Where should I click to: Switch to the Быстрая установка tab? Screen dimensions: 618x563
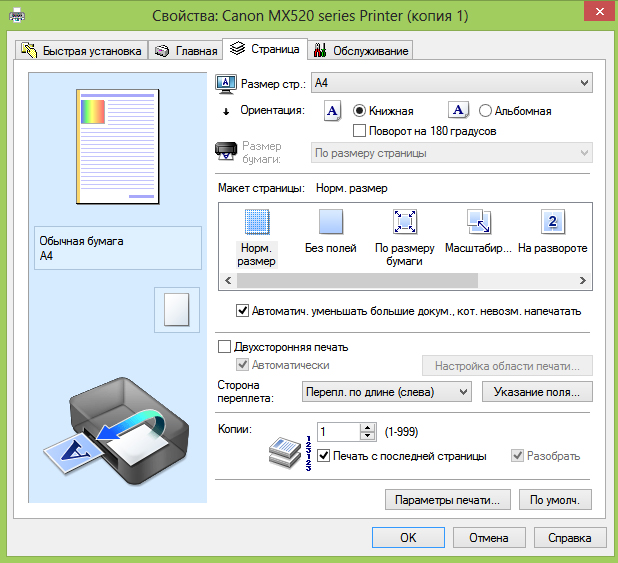pyautogui.click(x=82, y=50)
